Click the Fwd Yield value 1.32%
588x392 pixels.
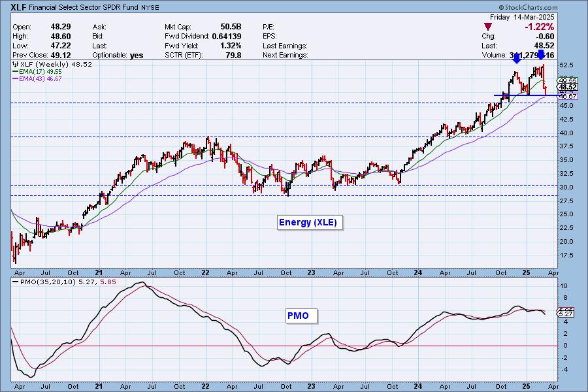(x=231, y=45)
